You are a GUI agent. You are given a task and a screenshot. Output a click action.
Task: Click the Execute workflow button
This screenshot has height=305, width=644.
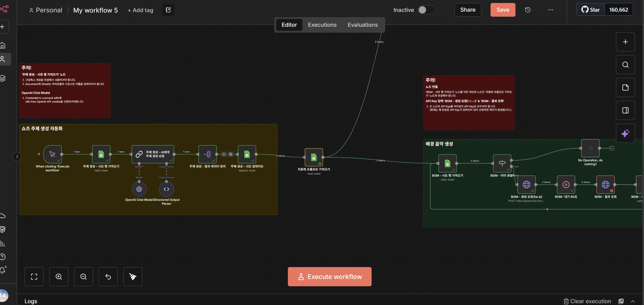[x=330, y=276]
